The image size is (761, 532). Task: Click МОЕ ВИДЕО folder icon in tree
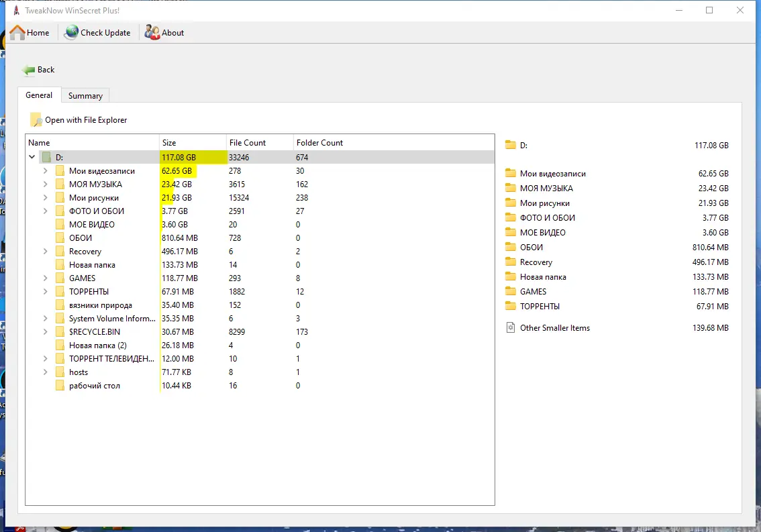pyautogui.click(x=60, y=225)
